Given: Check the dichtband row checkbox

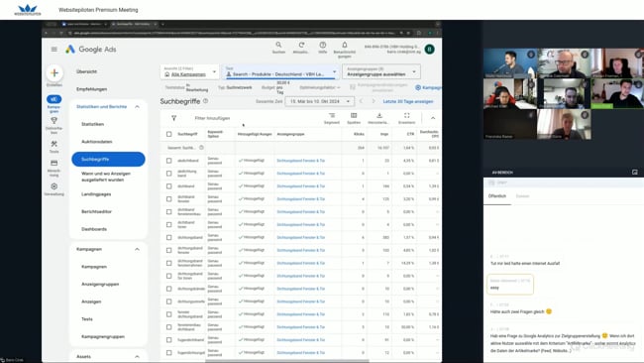Looking at the screenshot, I should (x=168, y=186).
